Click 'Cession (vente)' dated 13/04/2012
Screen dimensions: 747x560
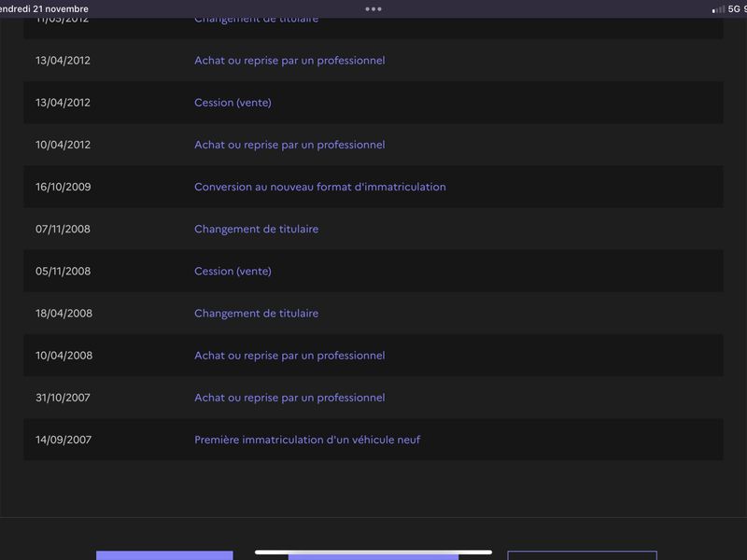(233, 103)
